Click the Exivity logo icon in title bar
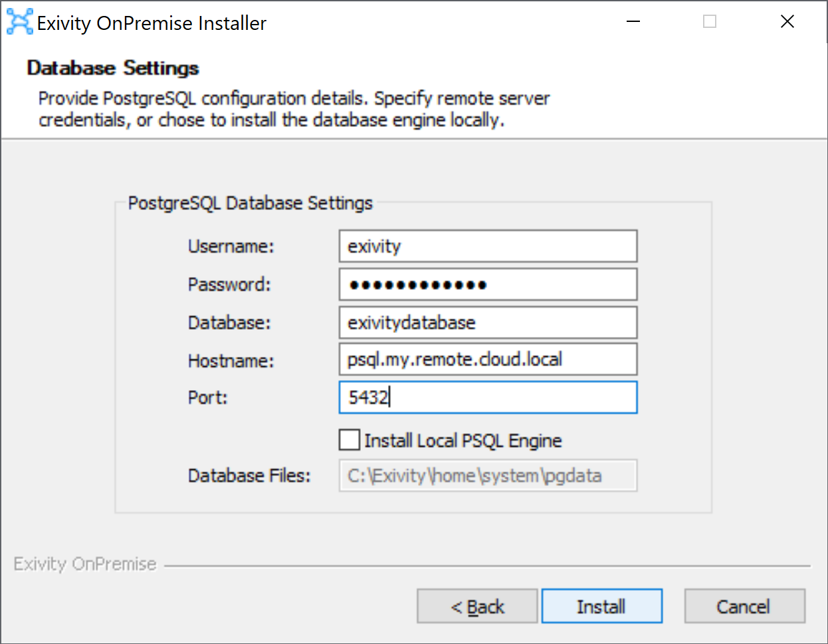The height and width of the screenshot is (644, 828). 19,22
